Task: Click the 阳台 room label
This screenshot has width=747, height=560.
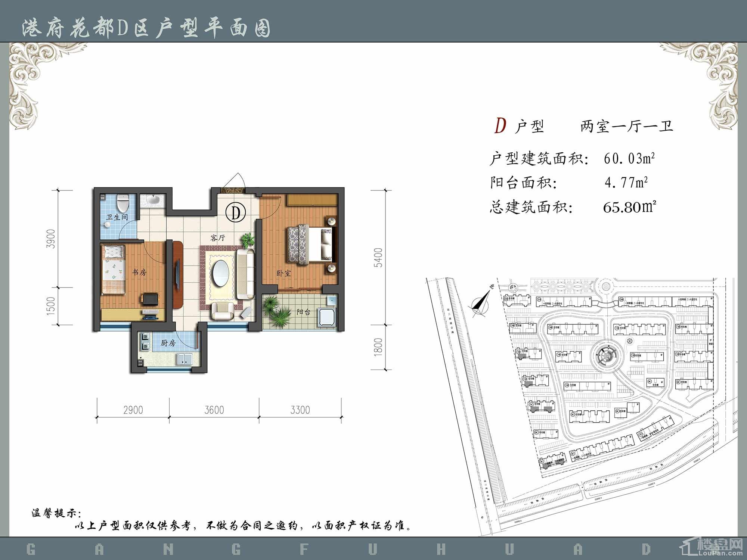Action: click(x=303, y=312)
